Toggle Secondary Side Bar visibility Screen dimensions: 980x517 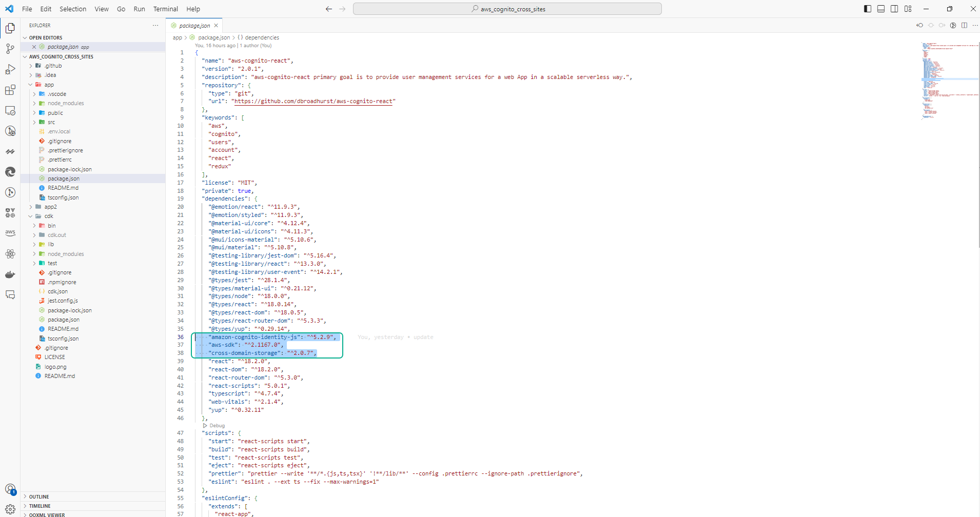894,9
